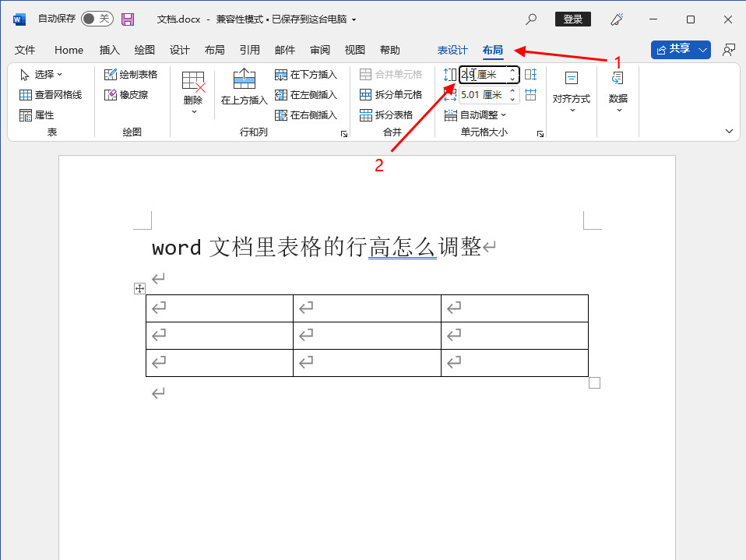Open the document title dropdown arrow
The image size is (746, 560).
pos(354,20)
